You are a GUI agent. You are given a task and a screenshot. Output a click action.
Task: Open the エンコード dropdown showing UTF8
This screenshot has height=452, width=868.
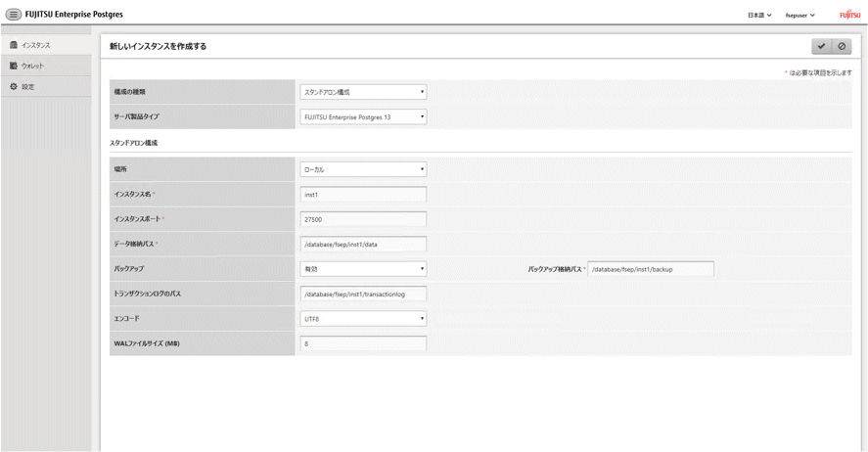(363, 319)
